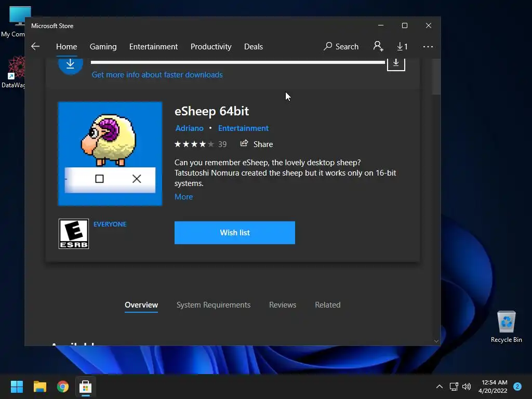Show hidden system tray icons
Screen dimensions: 532x399
tap(440, 387)
